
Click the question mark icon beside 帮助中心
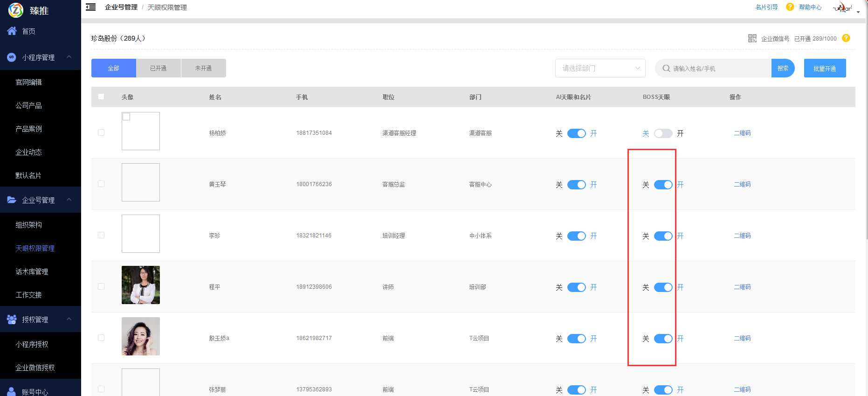[x=790, y=7]
